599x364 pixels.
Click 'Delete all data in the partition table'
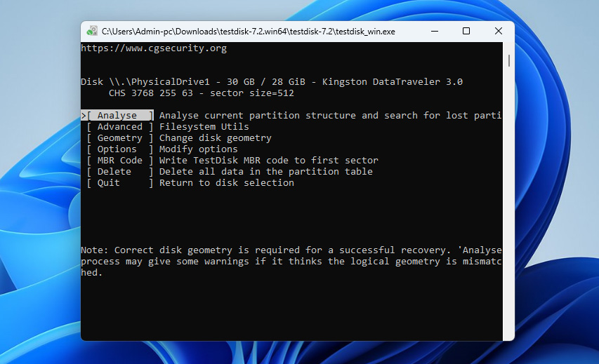point(266,172)
